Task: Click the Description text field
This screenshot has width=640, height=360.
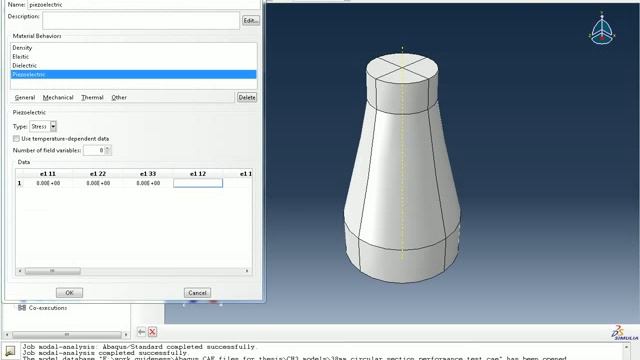Action: 141,20
